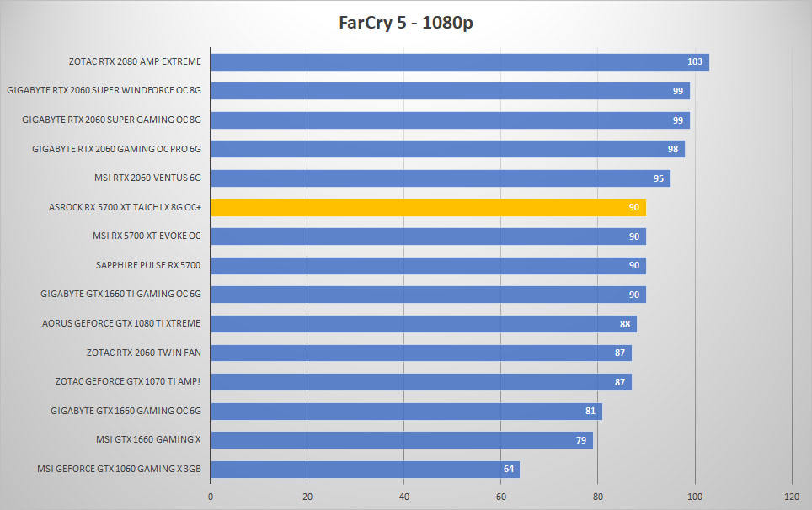The height and width of the screenshot is (510, 812).
Task: Select the MSI GTX 1660 GAMING X label
Action: point(148,439)
